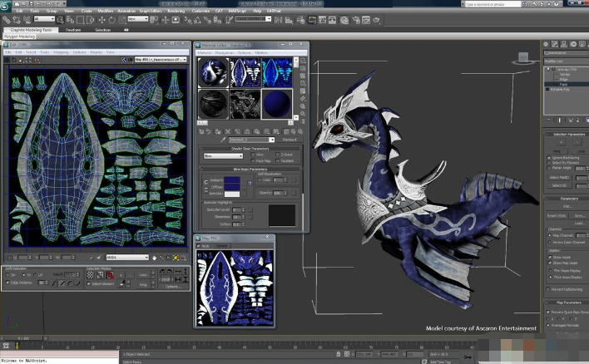This screenshot has height=364, width=589.
Task: Click the Get Material icon below sample slots
Action: pos(202,130)
